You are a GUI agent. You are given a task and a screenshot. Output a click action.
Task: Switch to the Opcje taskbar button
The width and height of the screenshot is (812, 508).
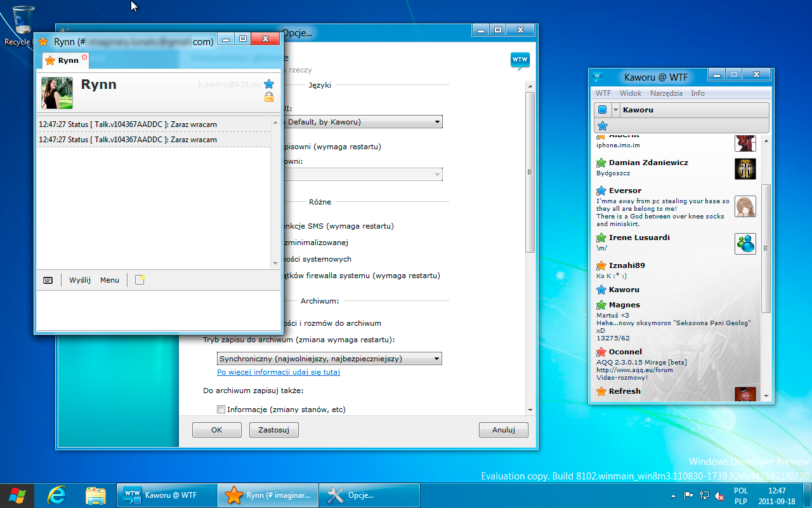click(369, 495)
